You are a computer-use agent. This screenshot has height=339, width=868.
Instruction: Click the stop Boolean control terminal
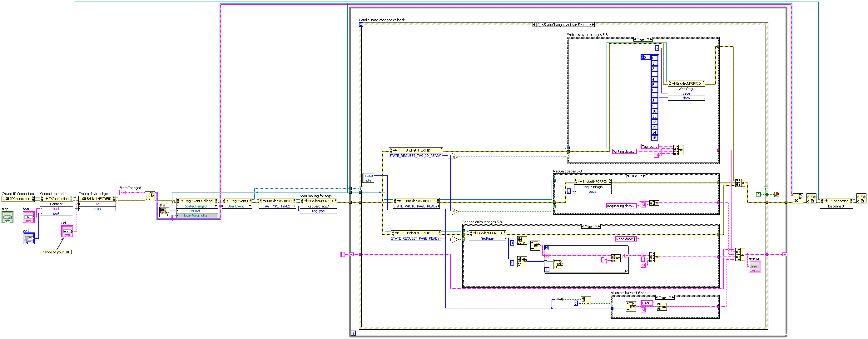(7, 217)
